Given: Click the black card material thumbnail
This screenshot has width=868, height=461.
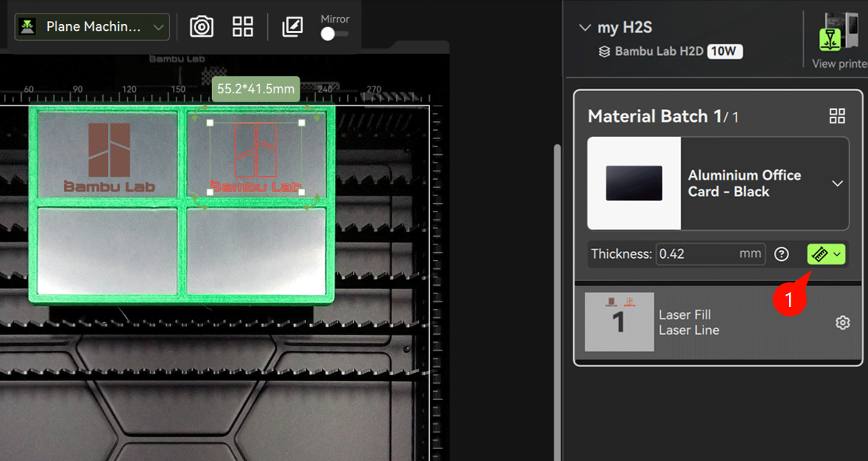Looking at the screenshot, I should (634, 183).
